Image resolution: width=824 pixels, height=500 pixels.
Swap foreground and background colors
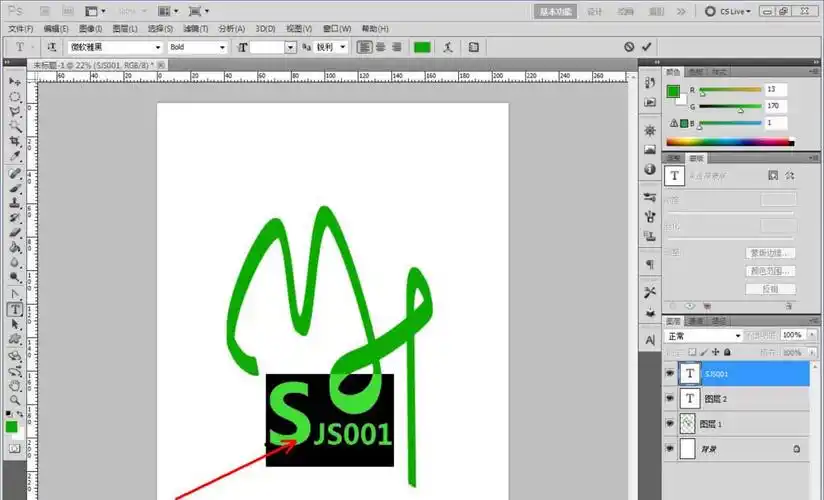click(x=20, y=414)
